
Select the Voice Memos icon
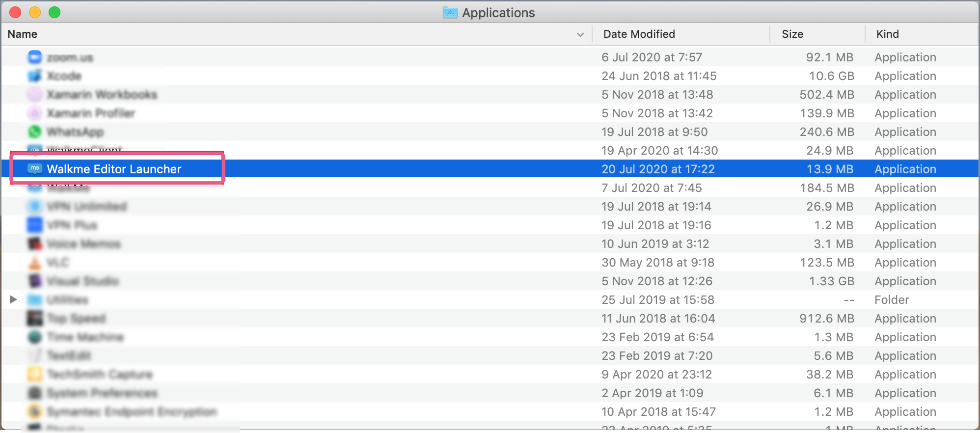point(34,244)
